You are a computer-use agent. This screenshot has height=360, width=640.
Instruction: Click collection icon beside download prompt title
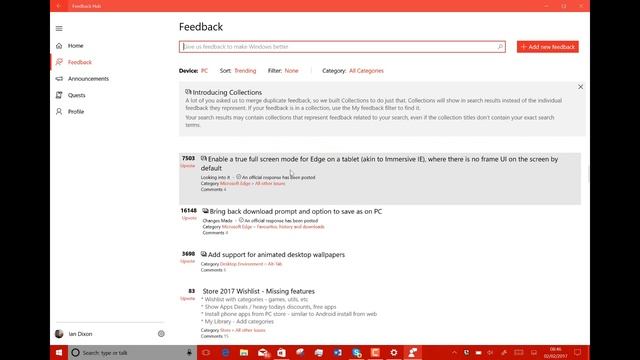(205, 211)
